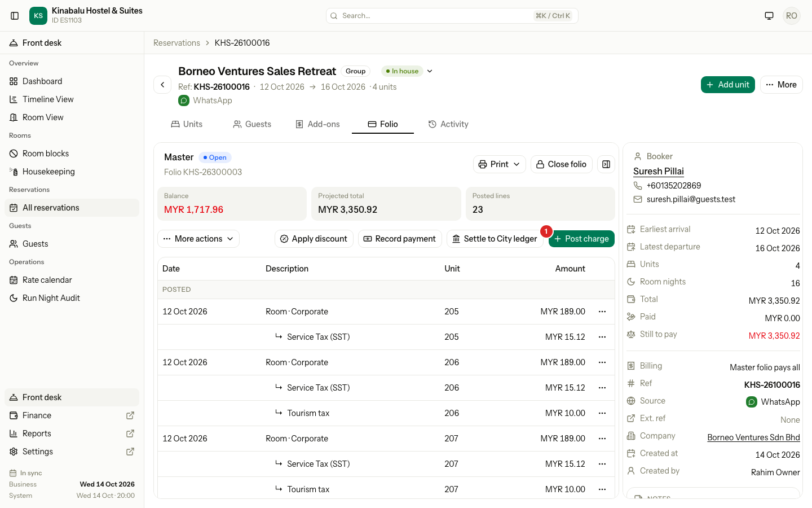Expand the In house status dropdown
The width and height of the screenshot is (812, 508).
[x=430, y=71]
